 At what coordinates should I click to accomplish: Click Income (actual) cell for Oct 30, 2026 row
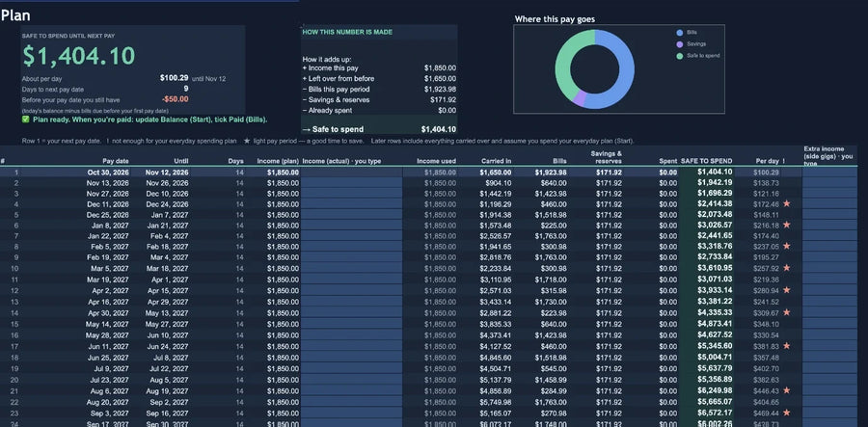click(x=351, y=172)
